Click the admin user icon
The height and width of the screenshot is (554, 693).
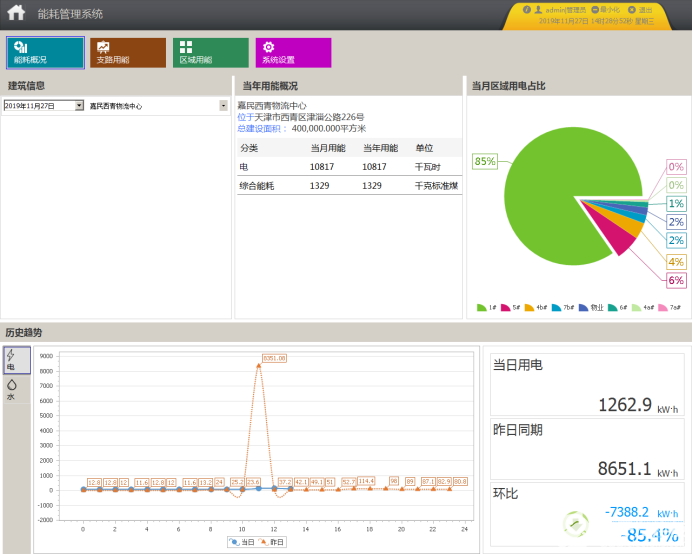tap(538, 10)
